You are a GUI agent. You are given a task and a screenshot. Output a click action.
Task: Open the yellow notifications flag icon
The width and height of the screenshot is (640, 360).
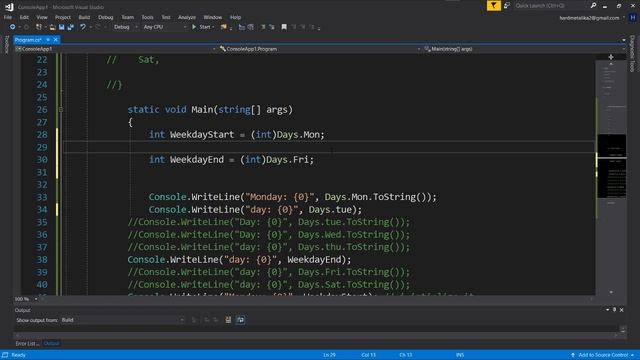pos(493,6)
